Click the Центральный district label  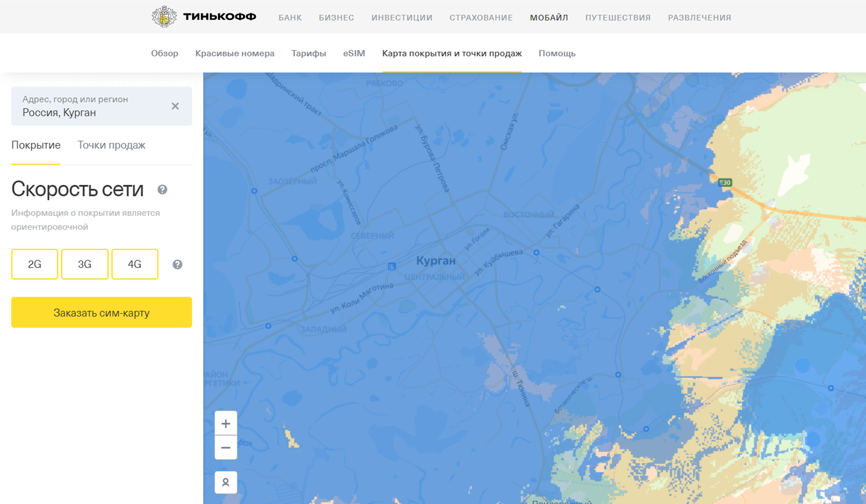435,277
